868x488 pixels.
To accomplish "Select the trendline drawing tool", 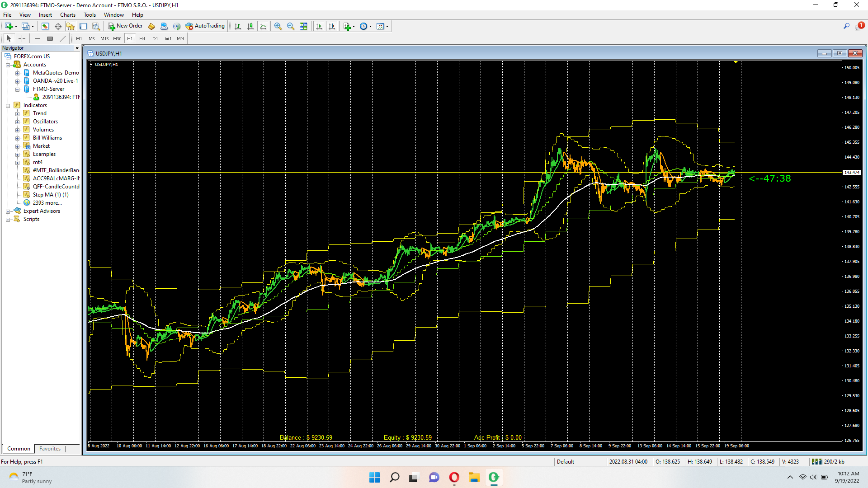I will pos(63,38).
